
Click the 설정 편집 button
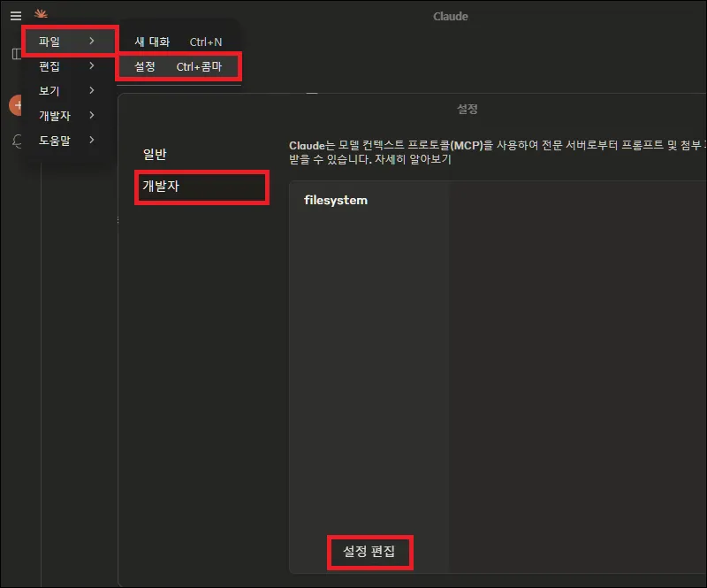(x=369, y=552)
